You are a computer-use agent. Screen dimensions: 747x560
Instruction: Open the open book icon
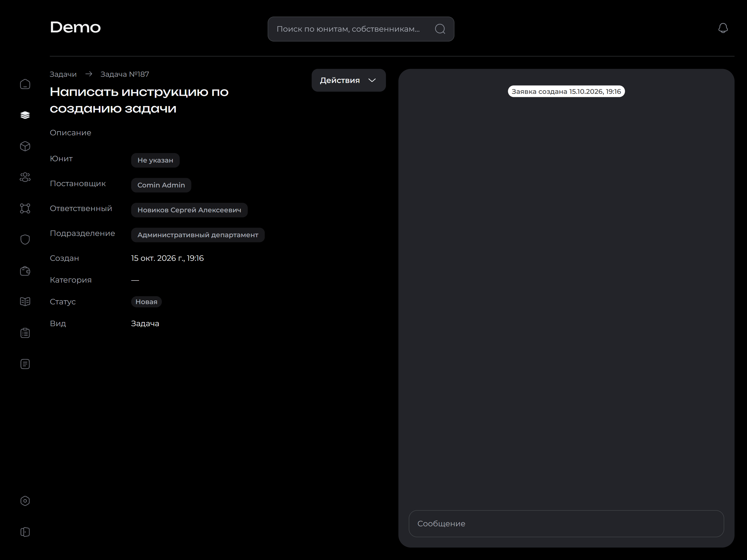[x=25, y=302]
